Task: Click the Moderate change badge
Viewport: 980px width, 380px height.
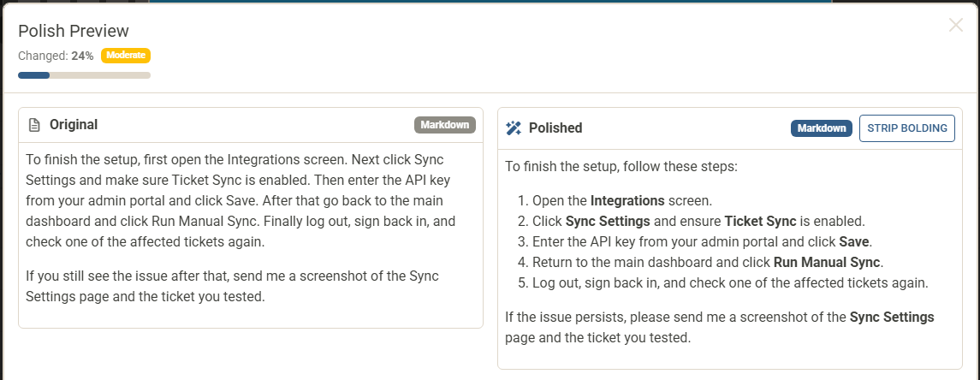Action: (126, 56)
